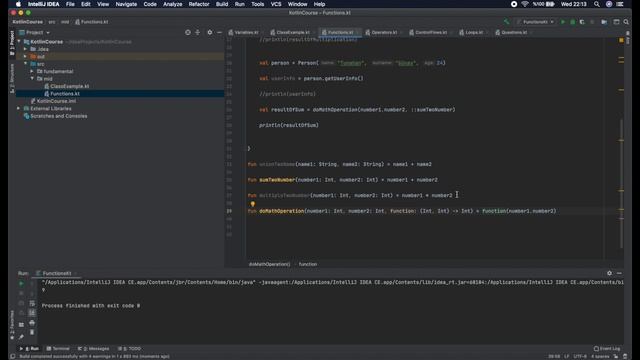The width and height of the screenshot is (640, 360).
Task: Collapse the mid package
Action: [32, 78]
